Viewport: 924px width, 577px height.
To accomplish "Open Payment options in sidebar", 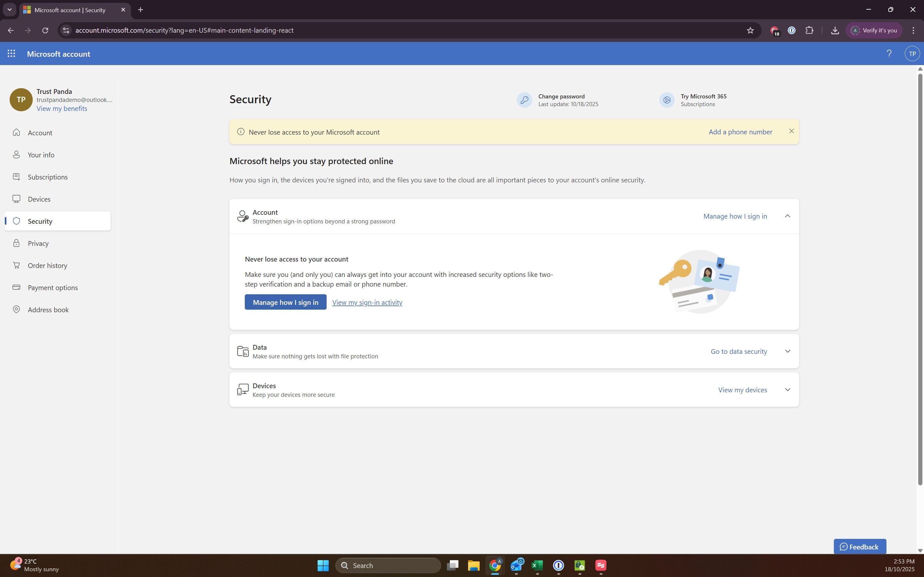I will point(53,288).
